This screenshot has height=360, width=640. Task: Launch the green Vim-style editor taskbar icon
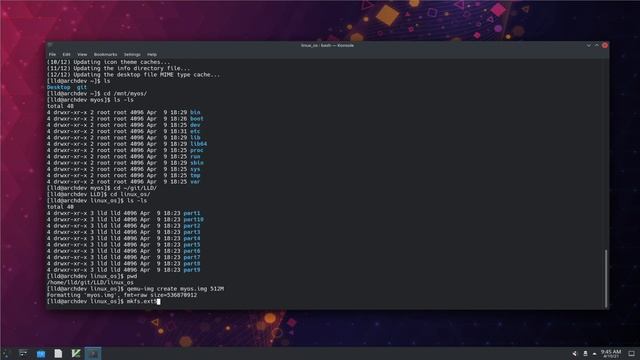click(x=76, y=353)
